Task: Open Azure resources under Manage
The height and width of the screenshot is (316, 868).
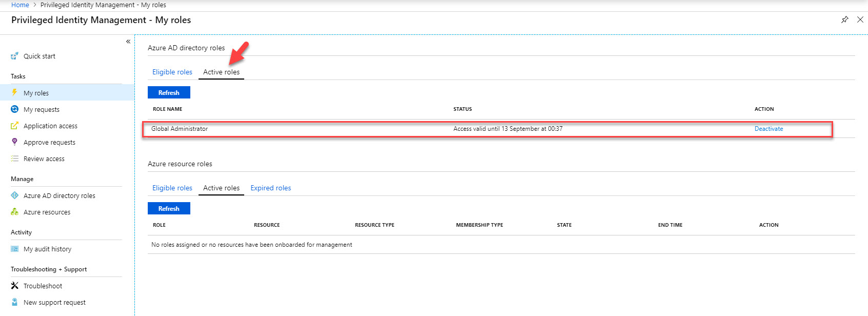Action: tap(47, 212)
